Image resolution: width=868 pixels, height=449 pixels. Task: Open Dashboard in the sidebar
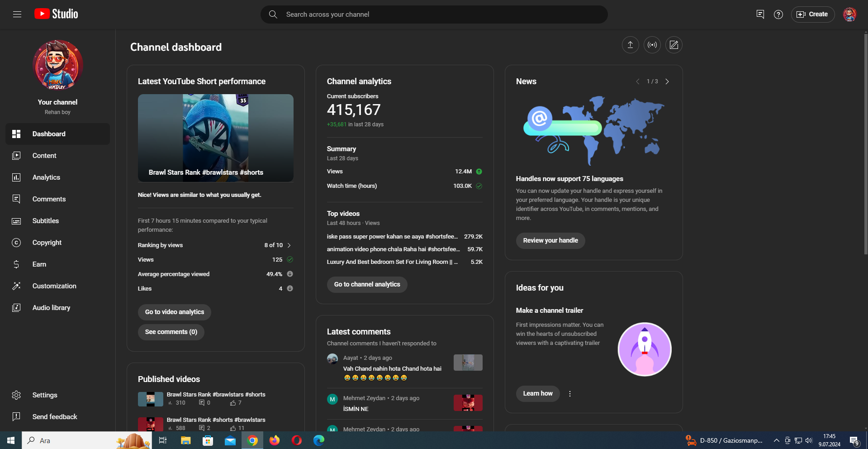pyautogui.click(x=57, y=134)
